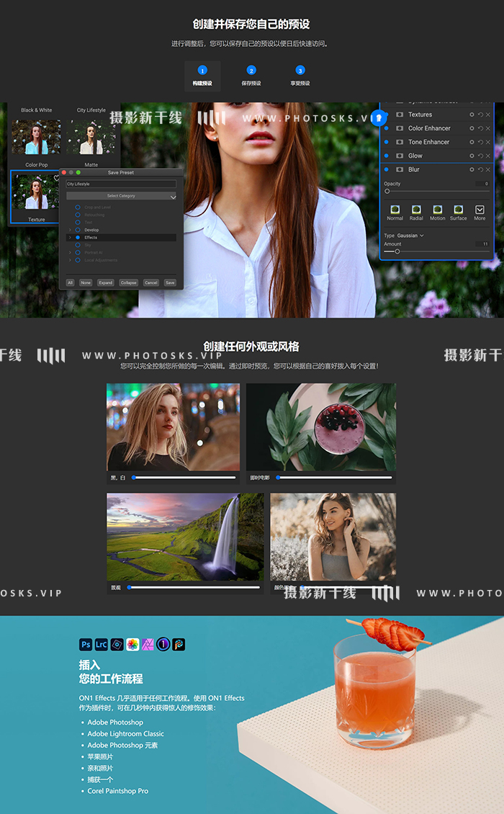504x814 pixels.
Task: Reset the Blur filter with undo arrow
Action: (480, 170)
